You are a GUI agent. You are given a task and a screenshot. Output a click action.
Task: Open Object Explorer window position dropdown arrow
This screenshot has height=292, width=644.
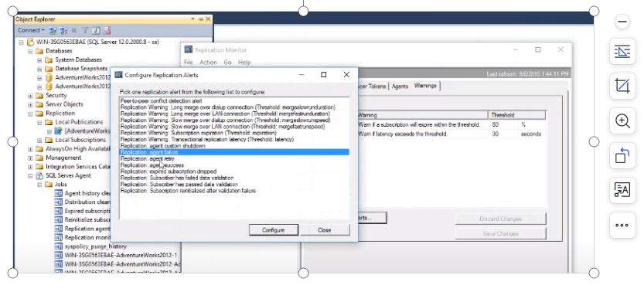coord(193,19)
